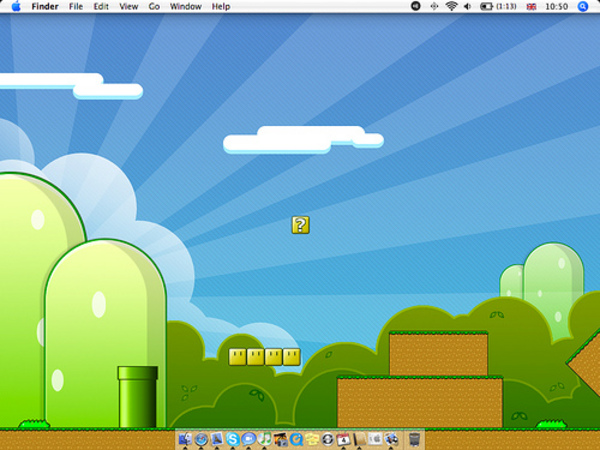Open the Apple menu
This screenshot has width=600, height=450.
click(16, 6)
